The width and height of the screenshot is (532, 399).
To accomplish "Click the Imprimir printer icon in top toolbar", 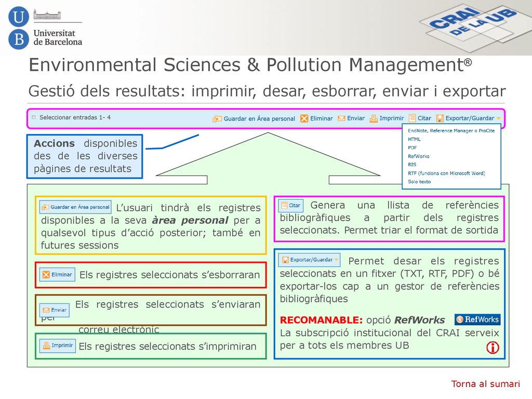I will coord(374,118).
